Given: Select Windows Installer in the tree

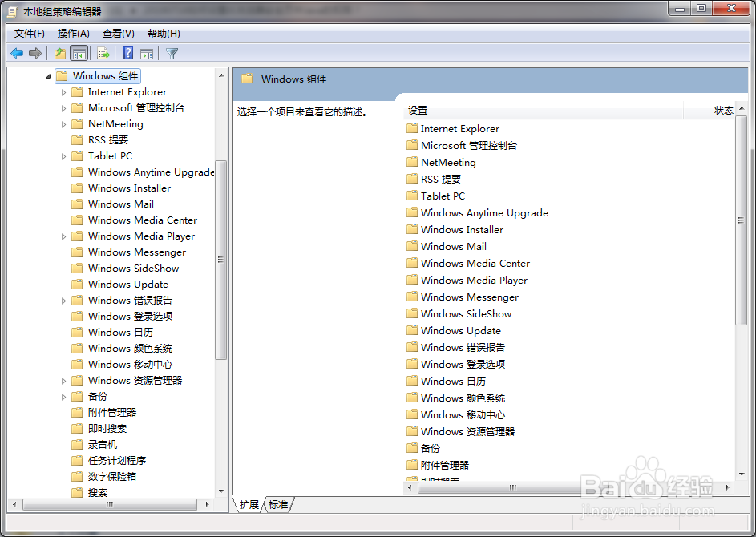Looking at the screenshot, I should pyautogui.click(x=129, y=188).
